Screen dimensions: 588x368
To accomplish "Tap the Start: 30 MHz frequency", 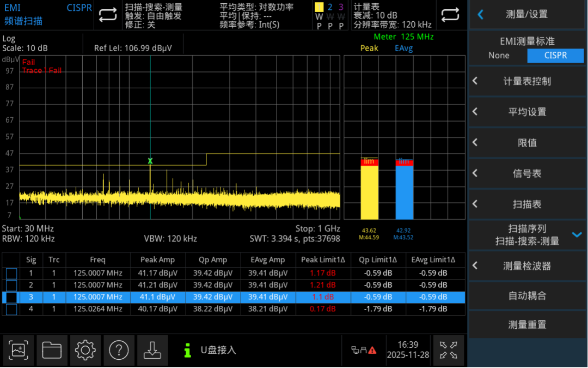I will 28,228.
